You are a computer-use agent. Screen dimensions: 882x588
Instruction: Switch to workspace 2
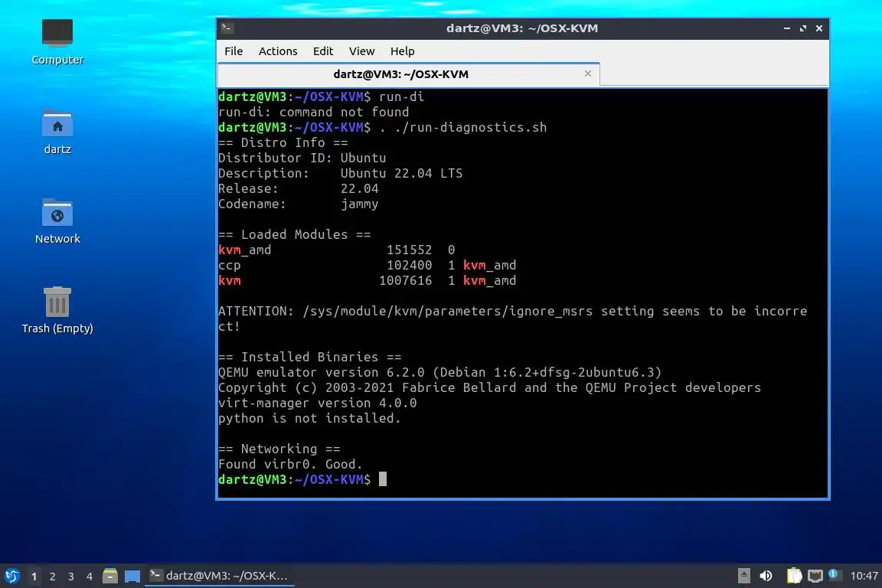(52, 577)
